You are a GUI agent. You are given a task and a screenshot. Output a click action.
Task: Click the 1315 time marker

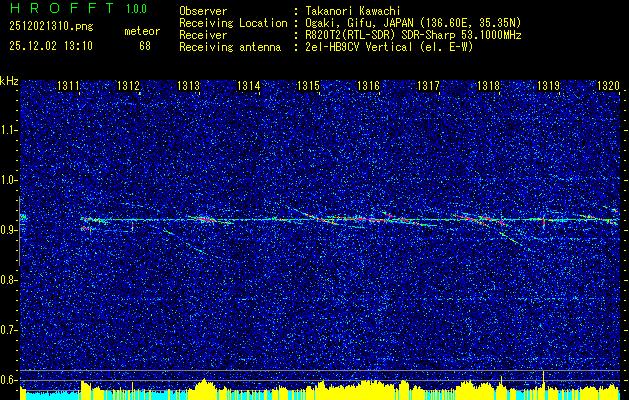pyautogui.click(x=308, y=85)
